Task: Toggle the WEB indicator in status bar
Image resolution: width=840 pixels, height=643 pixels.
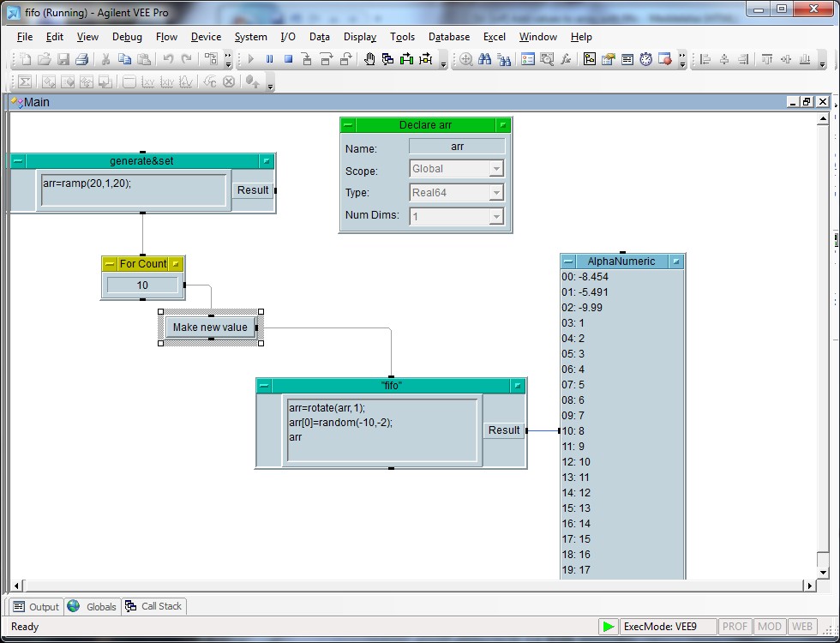Action: pos(802,627)
